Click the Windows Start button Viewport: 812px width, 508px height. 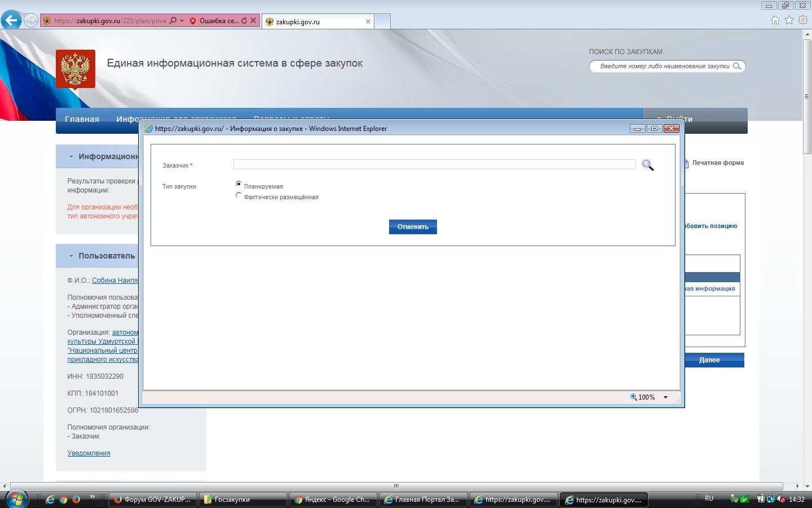(15, 499)
